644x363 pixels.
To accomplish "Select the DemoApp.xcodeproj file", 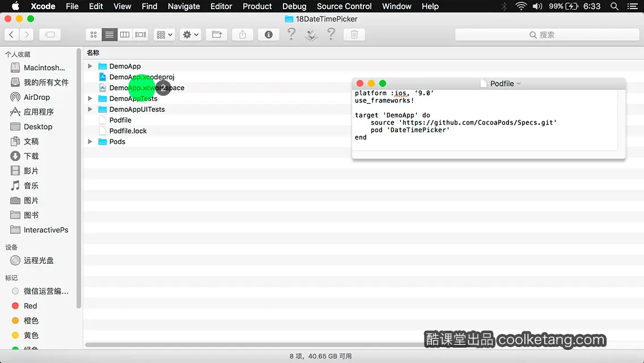I will [x=142, y=77].
